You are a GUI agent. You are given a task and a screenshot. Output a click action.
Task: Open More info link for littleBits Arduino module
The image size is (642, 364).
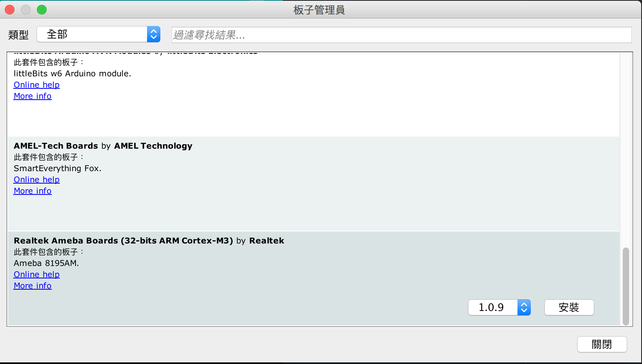(33, 96)
